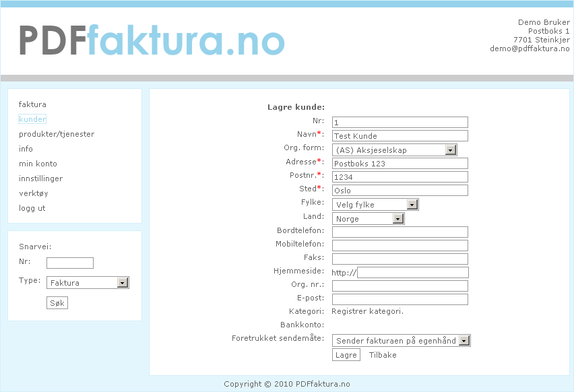The width and height of the screenshot is (574, 392).
Task: Click the Registrer kategori link
Action: tap(368, 311)
